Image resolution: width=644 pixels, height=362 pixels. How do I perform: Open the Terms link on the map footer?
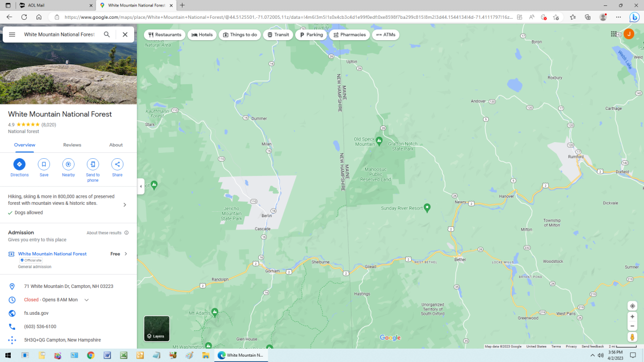click(x=556, y=346)
